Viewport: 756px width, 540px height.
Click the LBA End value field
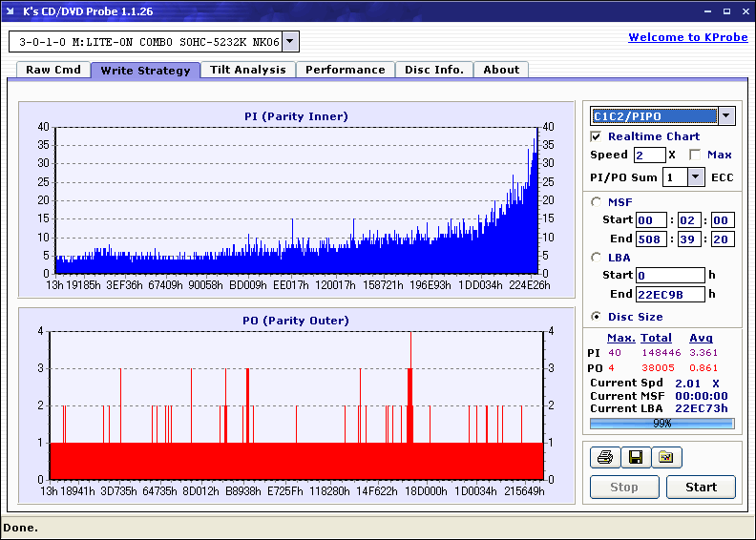click(670, 294)
